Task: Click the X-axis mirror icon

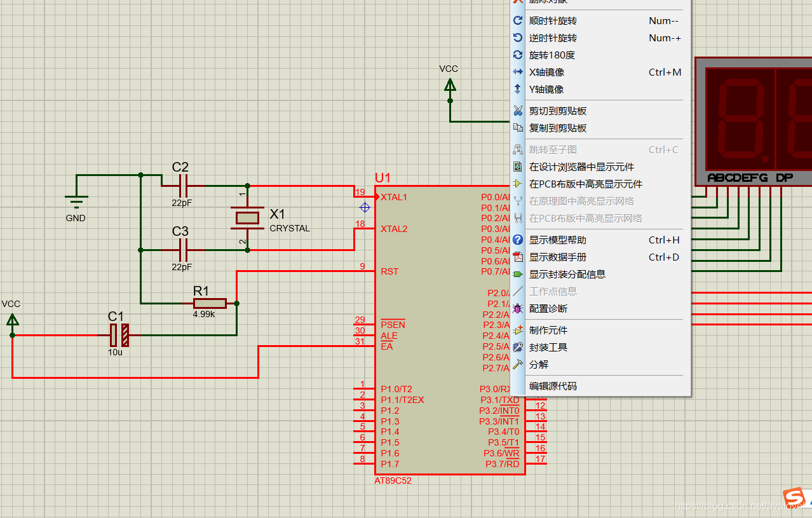Action: [518, 72]
